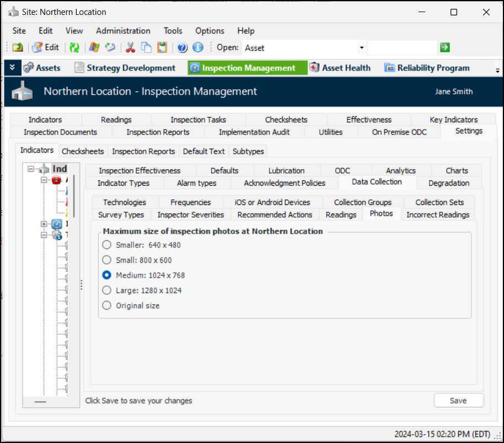Click the Edit toolbar button
Viewport: 504px width, 443px height.
click(46, 47)
